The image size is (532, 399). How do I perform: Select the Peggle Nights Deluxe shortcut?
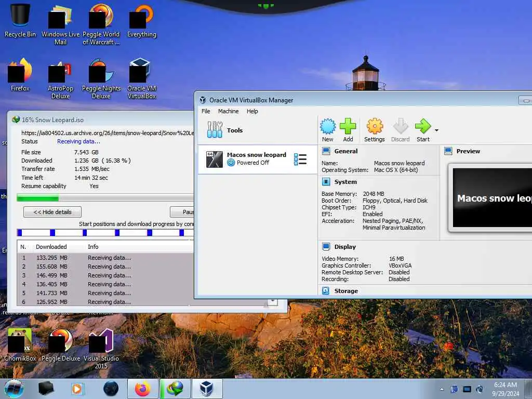(x=101, y=79)
